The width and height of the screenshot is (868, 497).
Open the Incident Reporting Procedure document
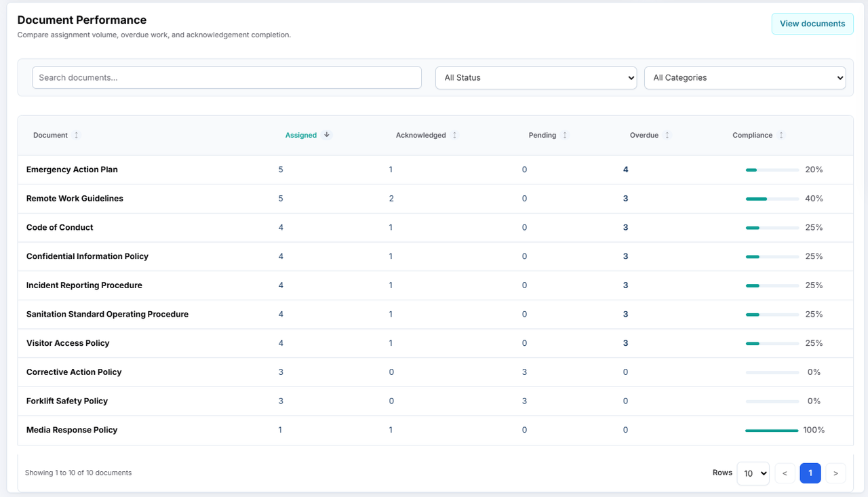(x=84, y=285)
